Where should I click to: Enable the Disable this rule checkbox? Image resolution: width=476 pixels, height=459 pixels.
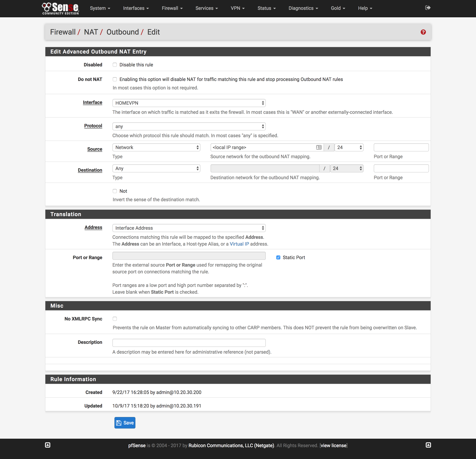[115, 65]
